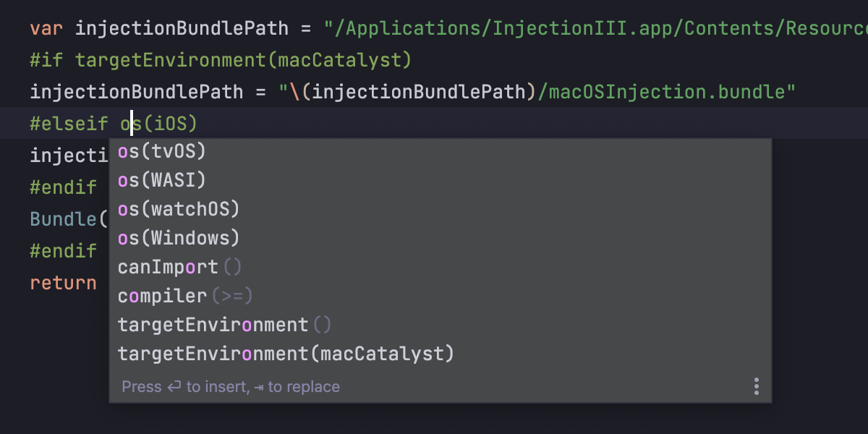Screen dimensions: 868x434
Task: Click the var keyword on the first line
Action: (47, 29)
